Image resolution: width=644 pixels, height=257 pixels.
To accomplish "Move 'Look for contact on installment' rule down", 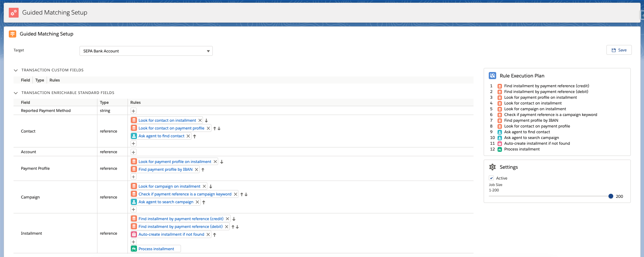I will [206, 120].
